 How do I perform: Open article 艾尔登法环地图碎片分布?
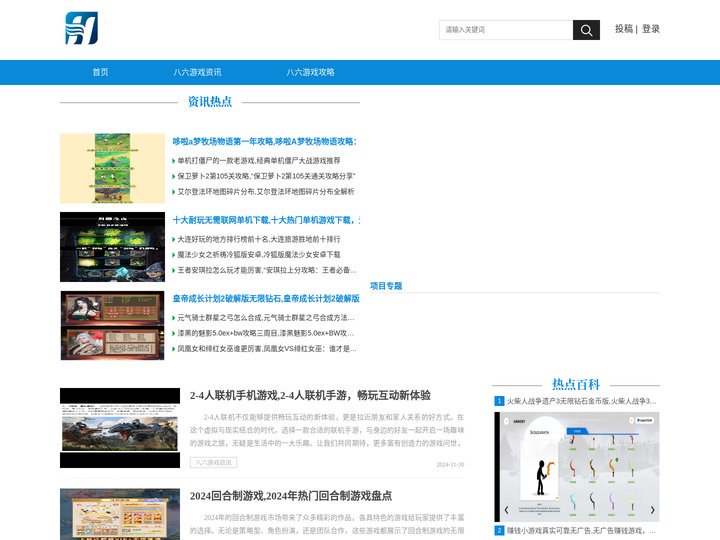click(266, 191)
